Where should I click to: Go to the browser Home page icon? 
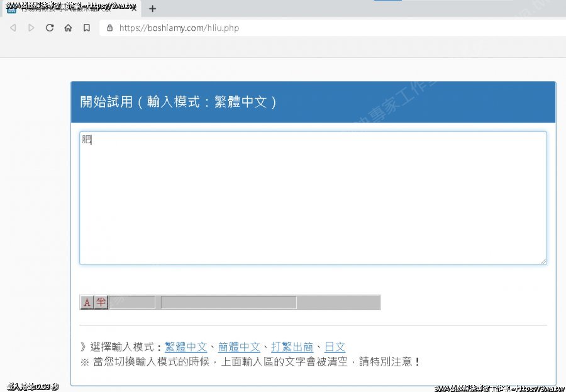point(68,28)
